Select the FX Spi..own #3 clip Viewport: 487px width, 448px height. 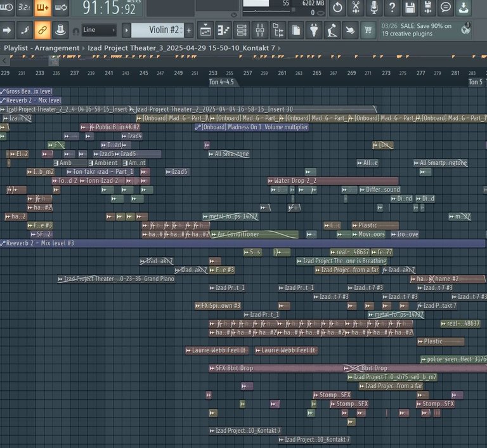click(218, 306)
